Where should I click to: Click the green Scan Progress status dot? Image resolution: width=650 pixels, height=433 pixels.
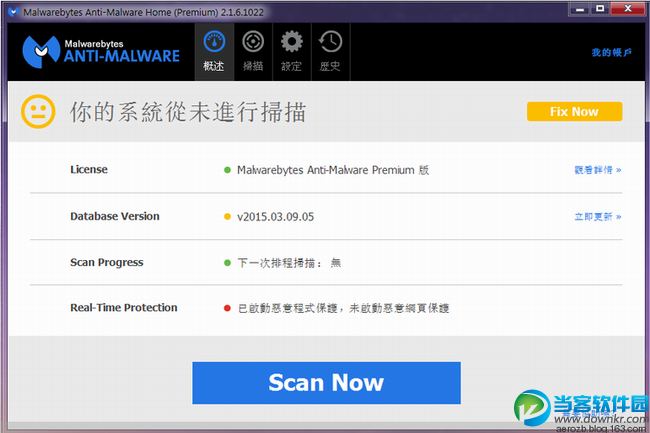227,263
